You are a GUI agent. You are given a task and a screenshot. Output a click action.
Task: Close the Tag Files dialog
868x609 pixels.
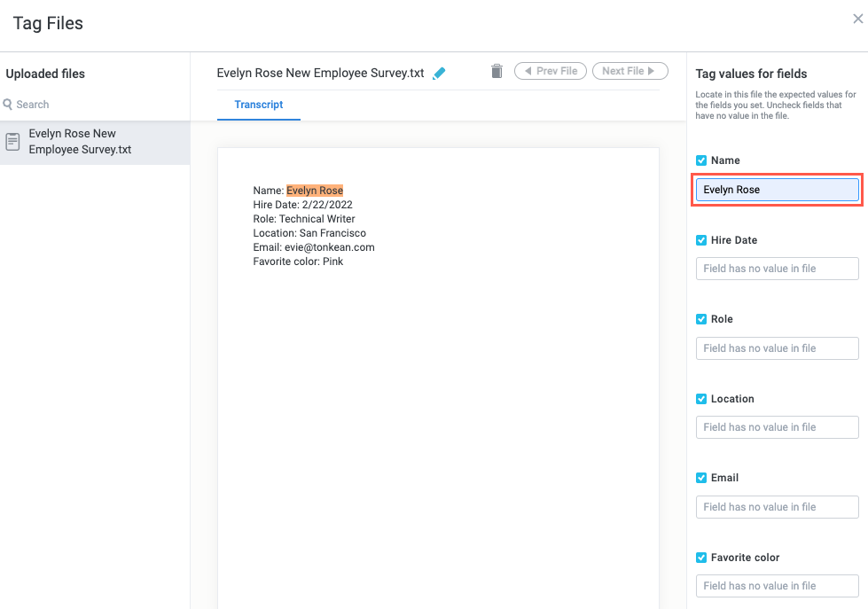click(857, 18)
